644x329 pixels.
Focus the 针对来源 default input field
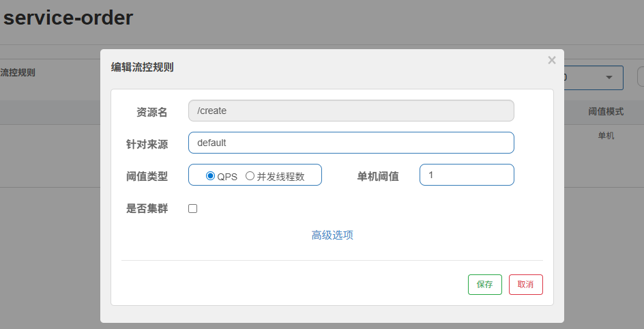pos(351,143)
